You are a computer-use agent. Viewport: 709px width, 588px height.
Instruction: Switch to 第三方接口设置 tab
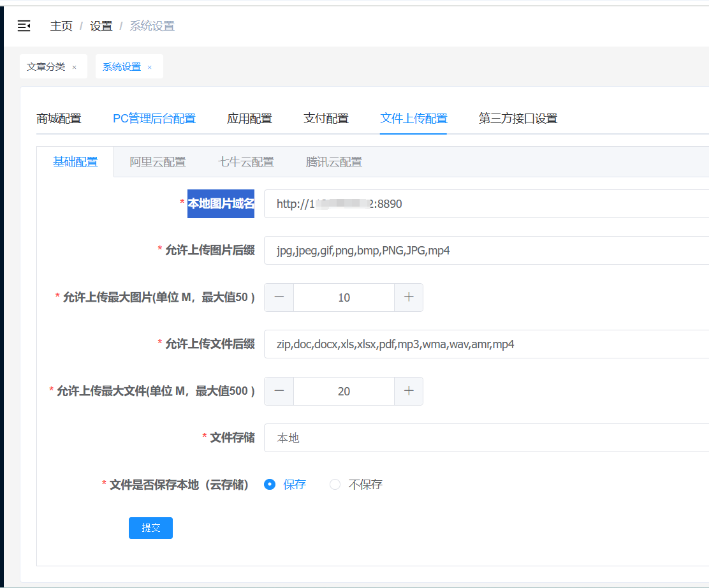tap(518, 119)
